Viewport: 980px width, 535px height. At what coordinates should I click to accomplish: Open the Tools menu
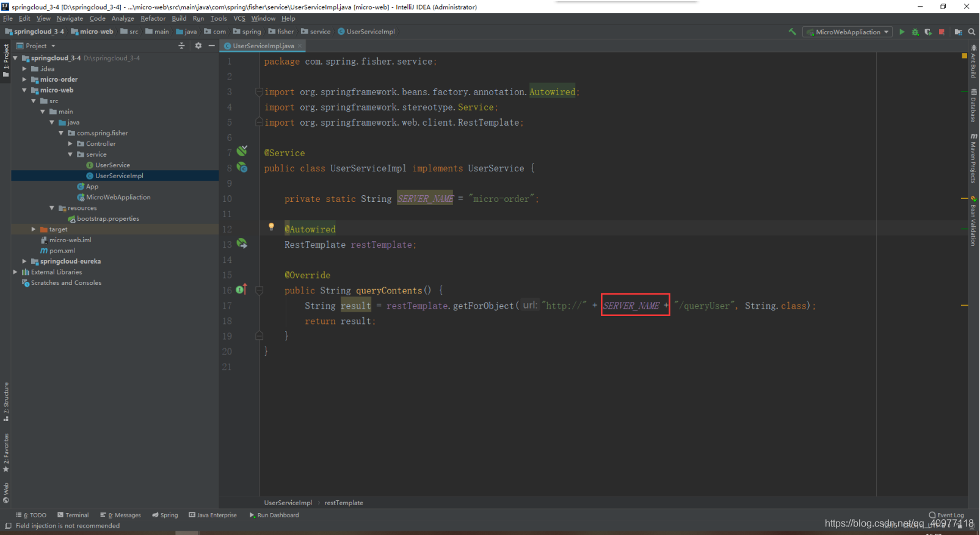pyautogui.click(x=219, y=18)
